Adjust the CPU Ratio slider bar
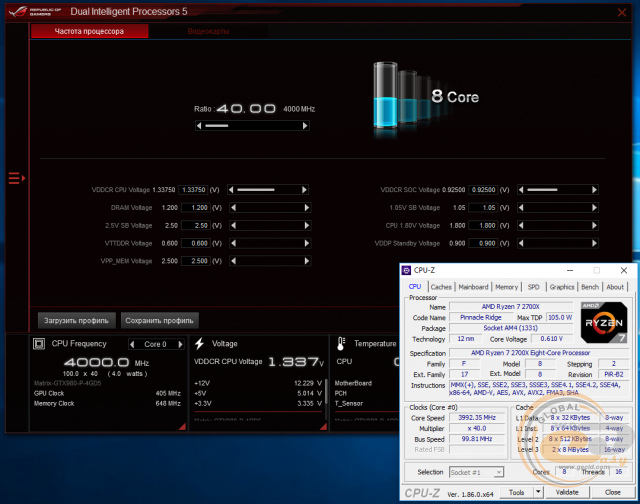The height and width of the screenshot is (504, 640). (252, 126)
